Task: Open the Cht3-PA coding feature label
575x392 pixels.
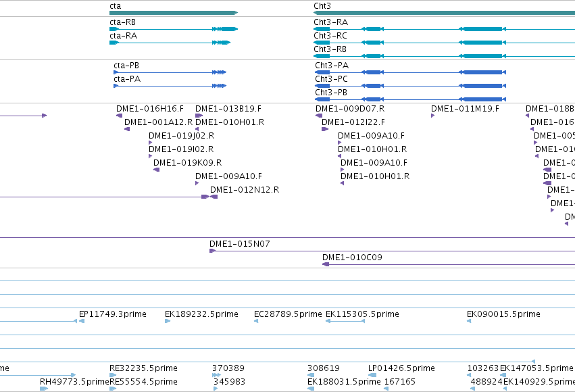Action: pyautogui.click(x=332, y=66)
